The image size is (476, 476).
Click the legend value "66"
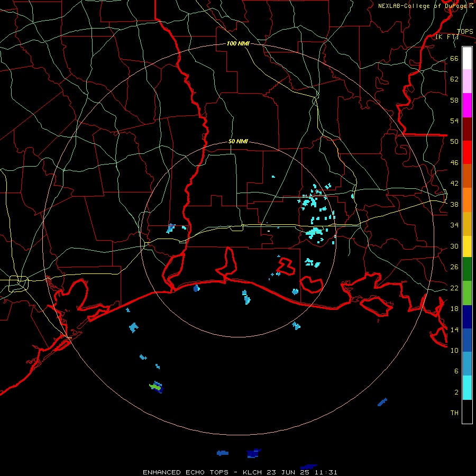[x=454, y=59]
